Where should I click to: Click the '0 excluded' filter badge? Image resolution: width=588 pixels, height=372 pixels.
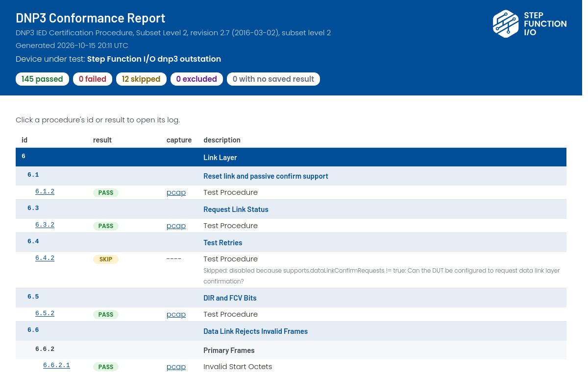click(196, 79)
